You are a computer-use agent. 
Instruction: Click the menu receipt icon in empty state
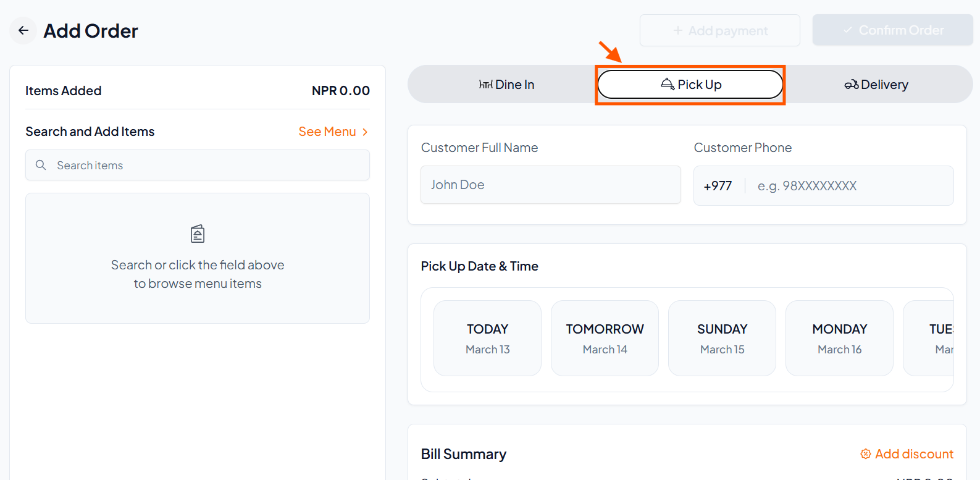pyautogui.click(x=198, y=234)
